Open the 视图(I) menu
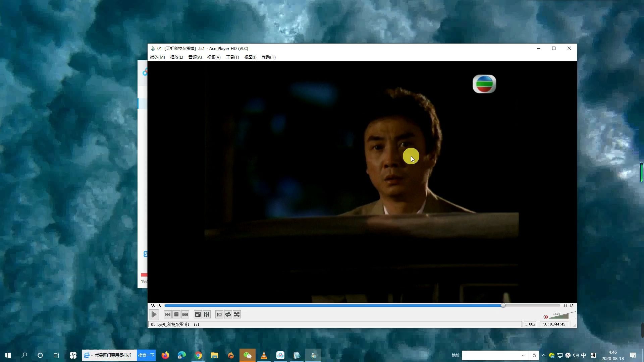The image size is (644, 362). [x=250, y=57]
